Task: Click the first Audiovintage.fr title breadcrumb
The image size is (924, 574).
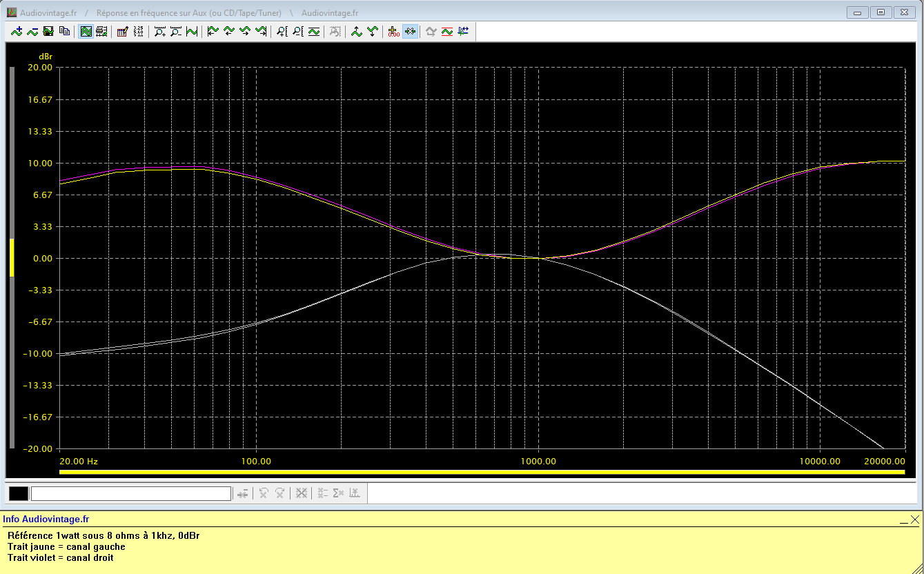Action: point(48,12)
